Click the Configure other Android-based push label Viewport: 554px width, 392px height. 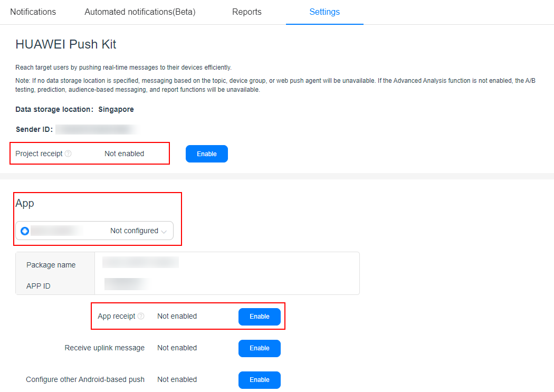(85, 380)
